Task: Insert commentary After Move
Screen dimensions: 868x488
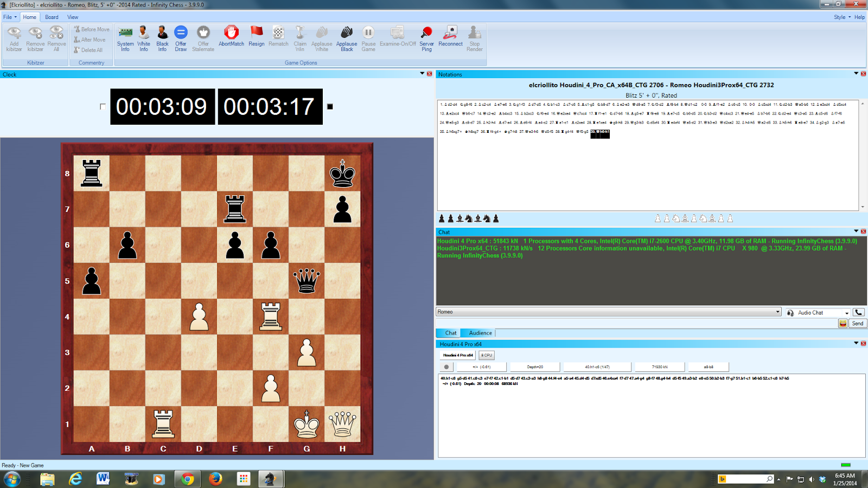Action: (90, 40)
